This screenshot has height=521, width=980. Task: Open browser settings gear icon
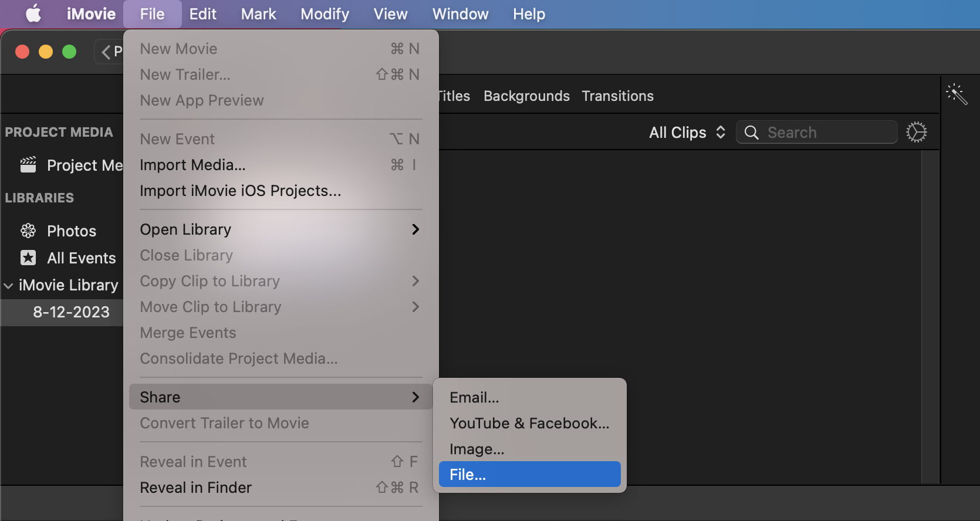point(916,132)
